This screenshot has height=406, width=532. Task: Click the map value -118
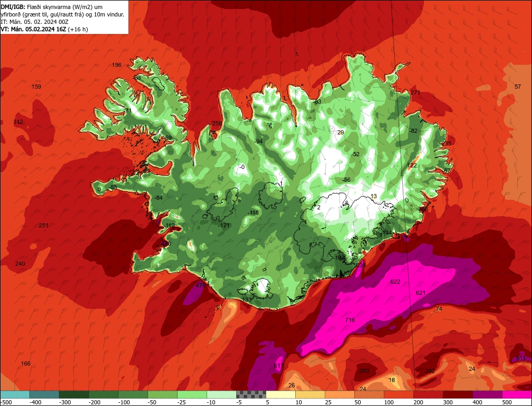point(253,213)
